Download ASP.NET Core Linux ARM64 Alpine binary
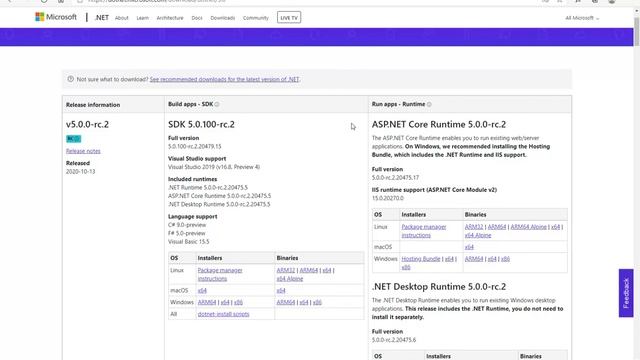This screenshot has width=640, height=360. [x=528, y=227]
